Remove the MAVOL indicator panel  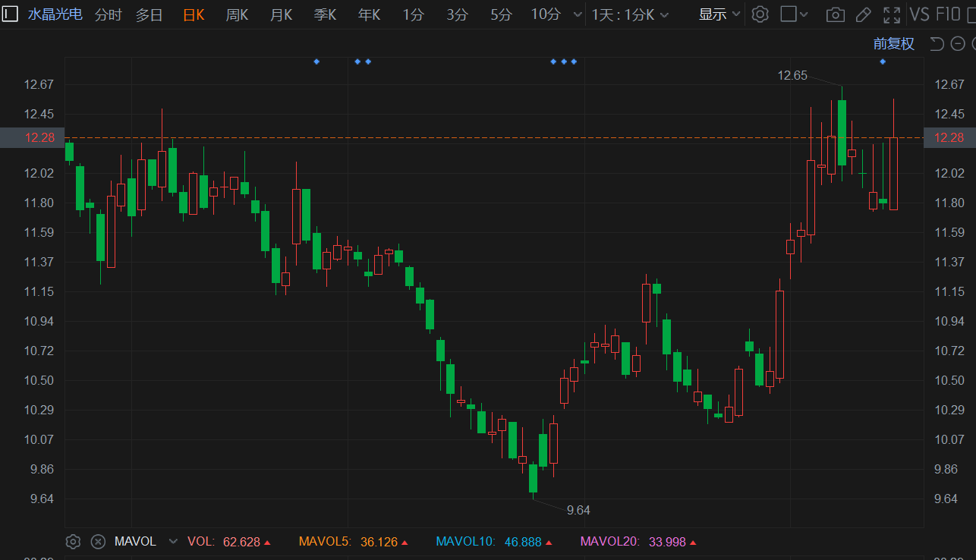98,541
